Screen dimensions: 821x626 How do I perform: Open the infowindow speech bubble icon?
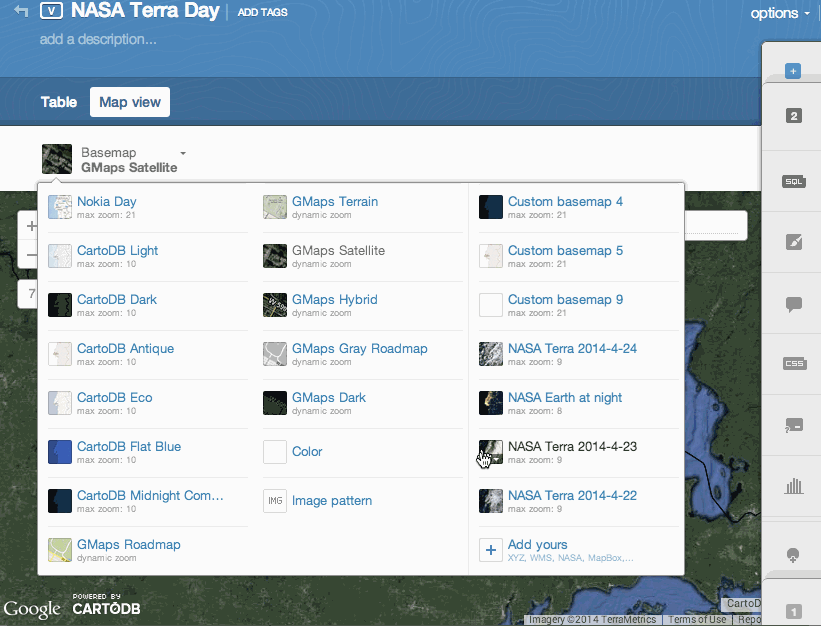click(x=793, y=304)
